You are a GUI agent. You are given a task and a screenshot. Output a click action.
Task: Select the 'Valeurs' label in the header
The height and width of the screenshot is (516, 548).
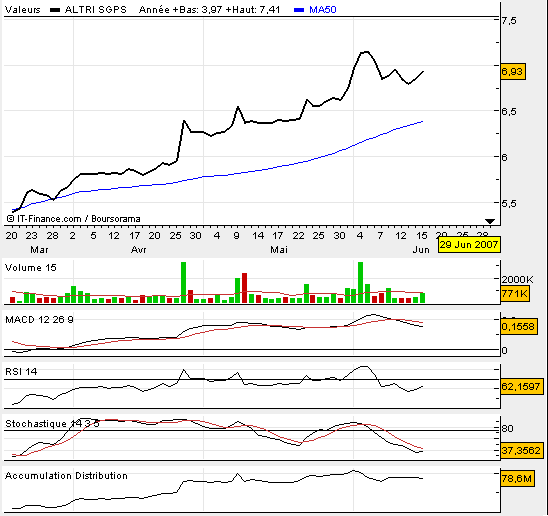(x=23, y=9)
